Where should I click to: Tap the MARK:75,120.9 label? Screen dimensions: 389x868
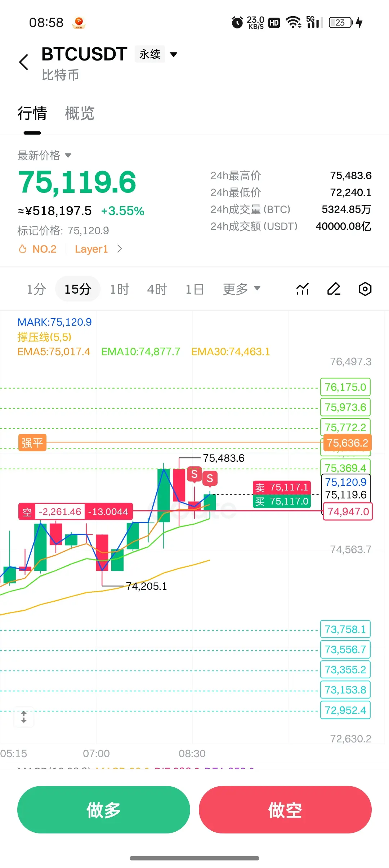pos(54,322)
